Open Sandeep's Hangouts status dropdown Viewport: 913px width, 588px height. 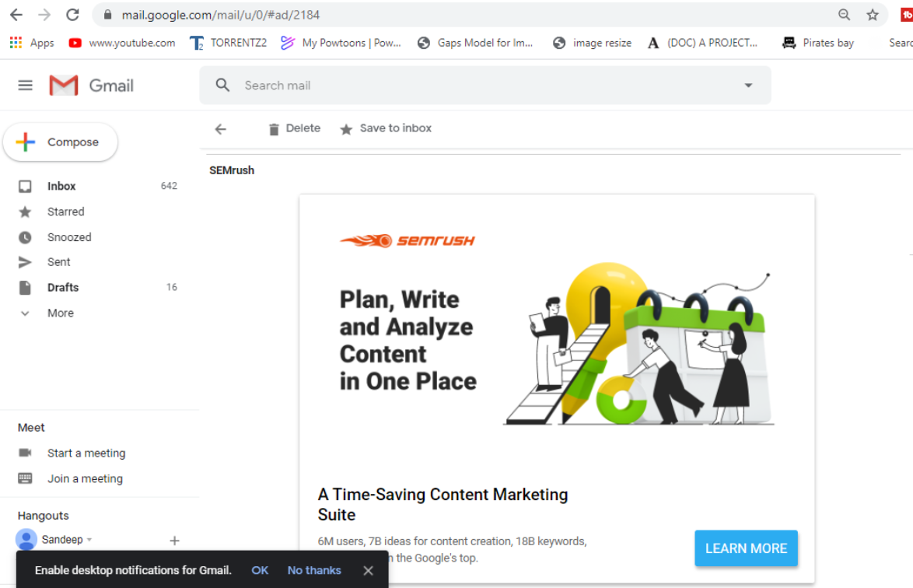(89, 540)
